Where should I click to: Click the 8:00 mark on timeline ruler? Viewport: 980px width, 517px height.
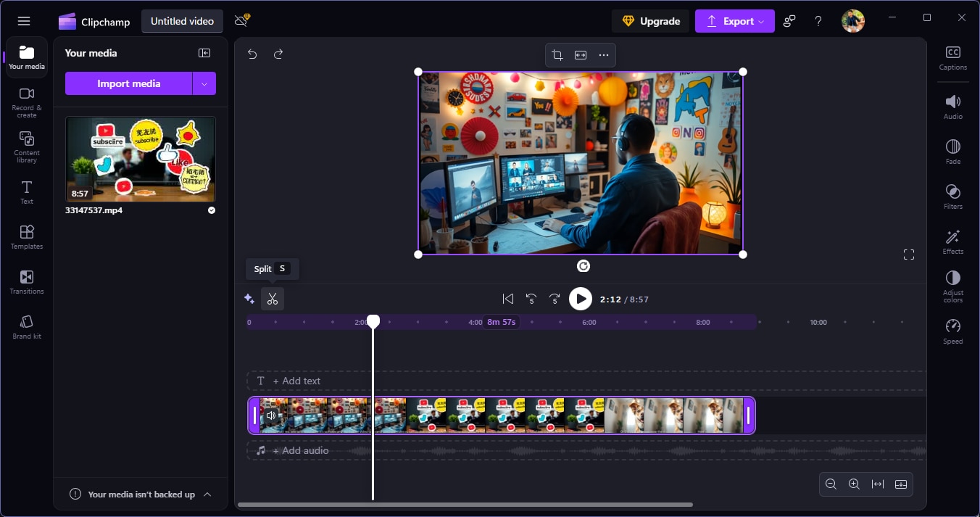(703, 322)
